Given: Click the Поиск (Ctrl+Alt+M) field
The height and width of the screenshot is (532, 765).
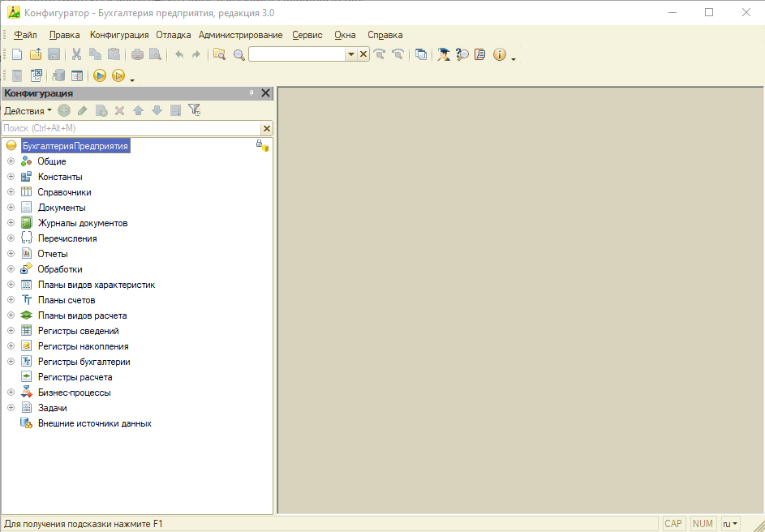Looking at the screenshot, I should tap(131, 128).
